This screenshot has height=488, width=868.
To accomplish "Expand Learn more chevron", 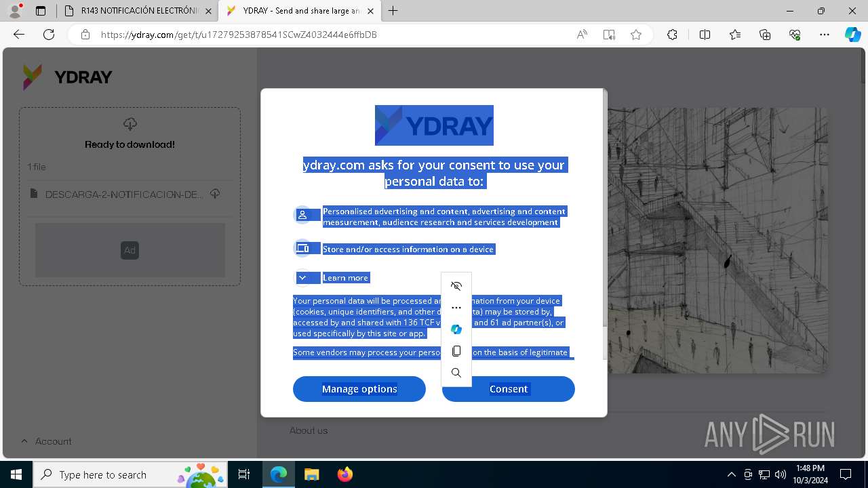I will tap(302, 278).
